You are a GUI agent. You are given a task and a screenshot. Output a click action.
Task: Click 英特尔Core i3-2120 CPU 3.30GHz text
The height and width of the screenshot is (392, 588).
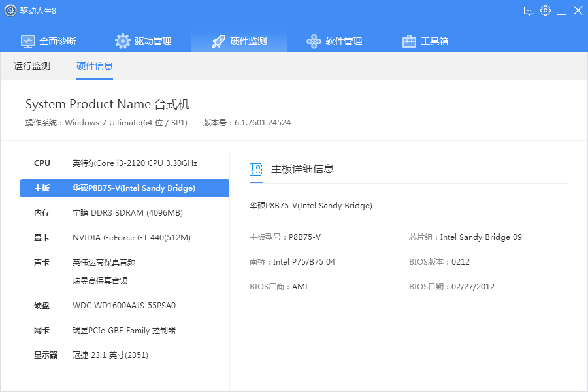135,163
